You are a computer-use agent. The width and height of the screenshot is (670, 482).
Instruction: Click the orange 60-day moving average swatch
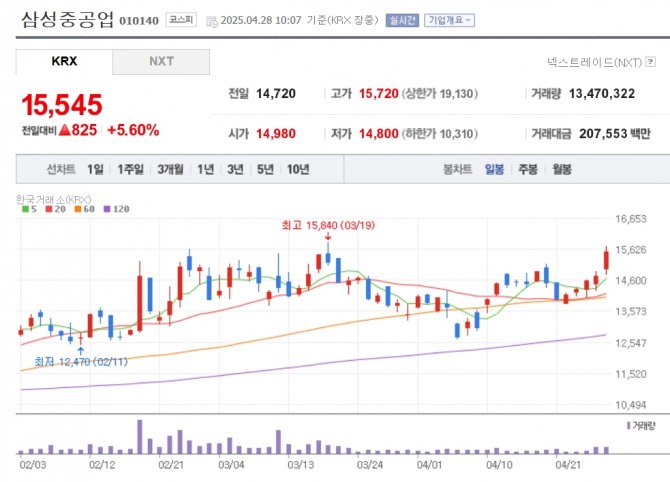[77, 209]
